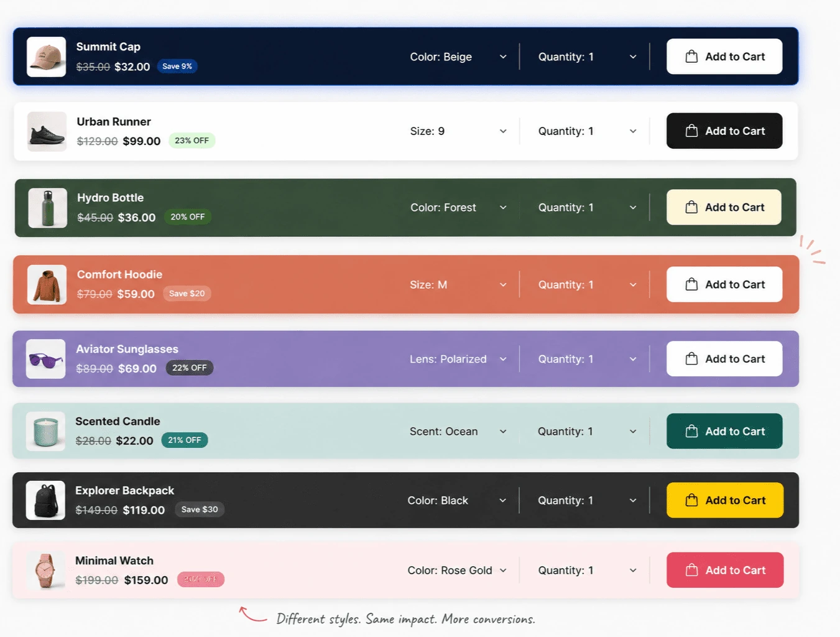Open the Color: Rose Gold dropdown
This screenshot has width=840, height=637.
coord(458,570)
